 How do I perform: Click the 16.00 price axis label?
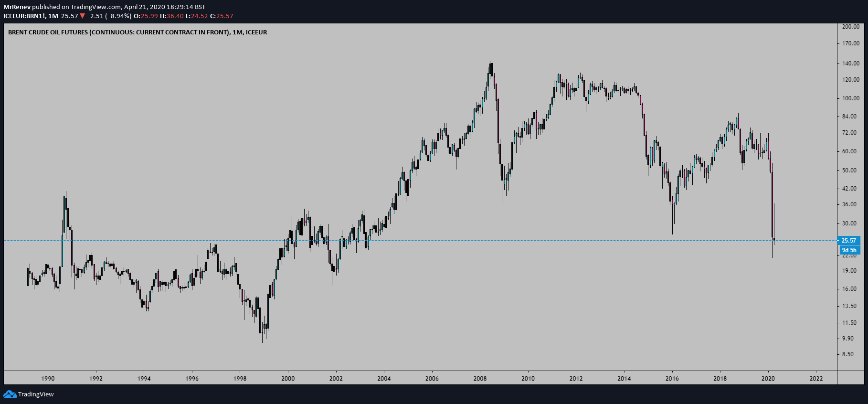pos(849,289)
